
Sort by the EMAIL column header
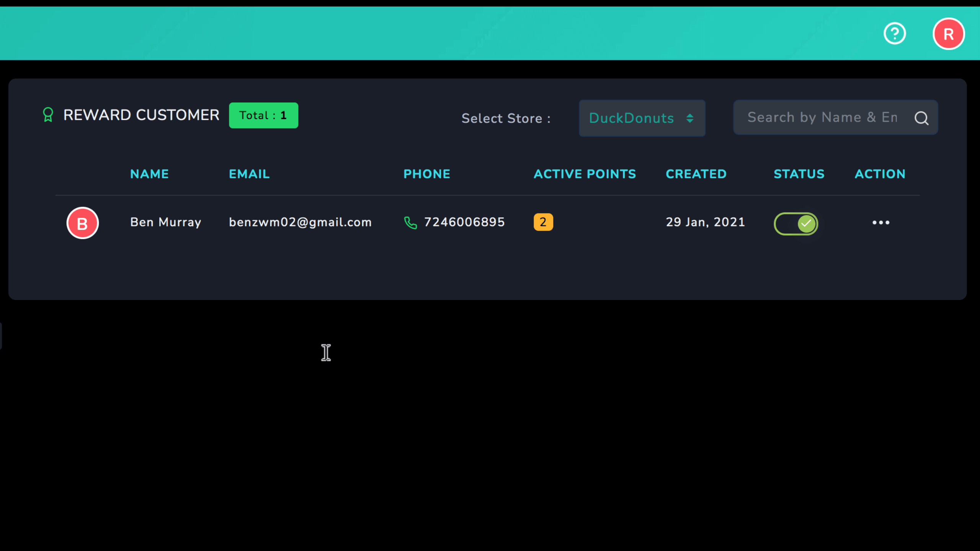pos(249,174)
